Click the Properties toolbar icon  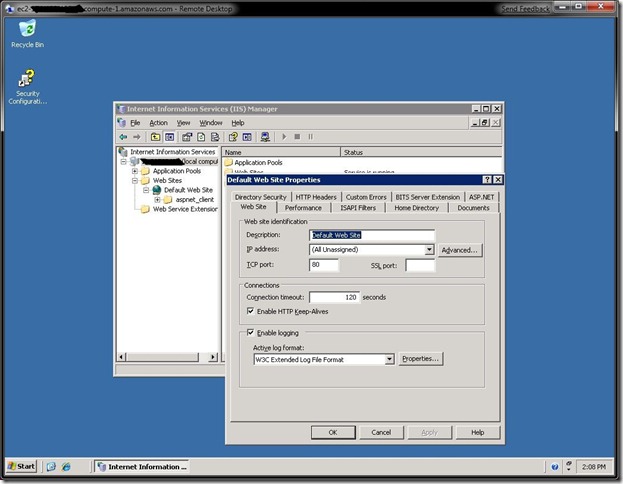[x=187, y=137]
